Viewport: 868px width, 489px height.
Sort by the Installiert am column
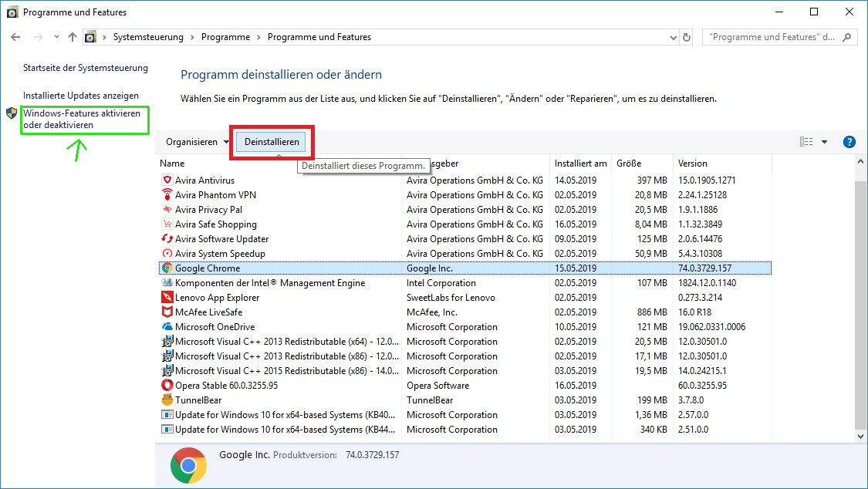pyautogui.click(x=580, y=164)
